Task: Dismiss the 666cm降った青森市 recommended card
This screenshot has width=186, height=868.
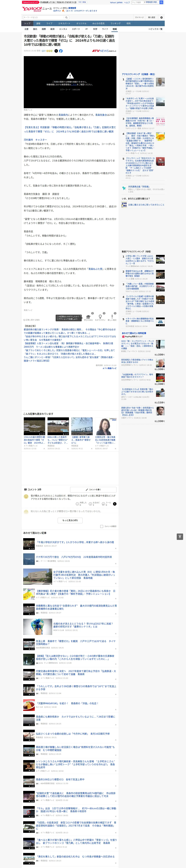Action: point(68,448)
